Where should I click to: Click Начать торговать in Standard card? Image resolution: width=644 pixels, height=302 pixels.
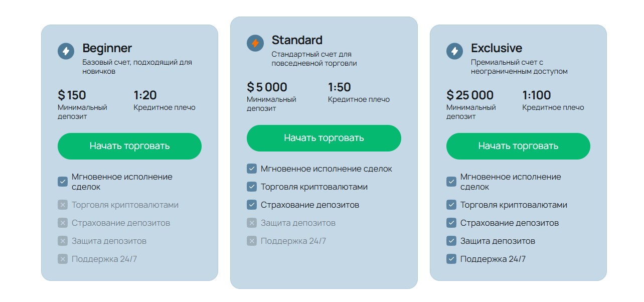324,138
